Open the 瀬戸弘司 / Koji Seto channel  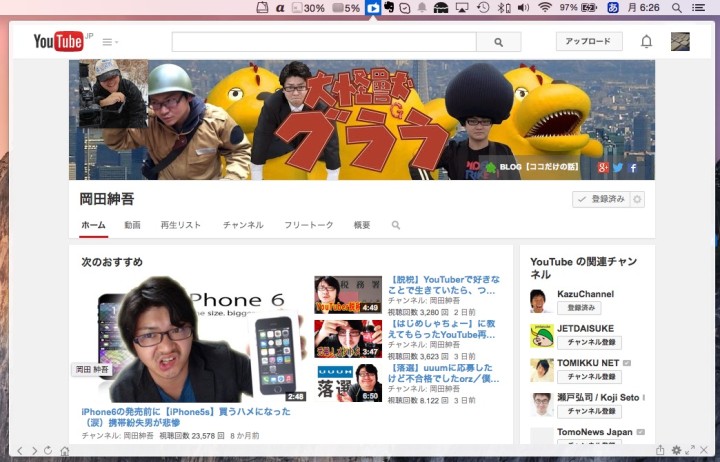(x=598, y=397)
